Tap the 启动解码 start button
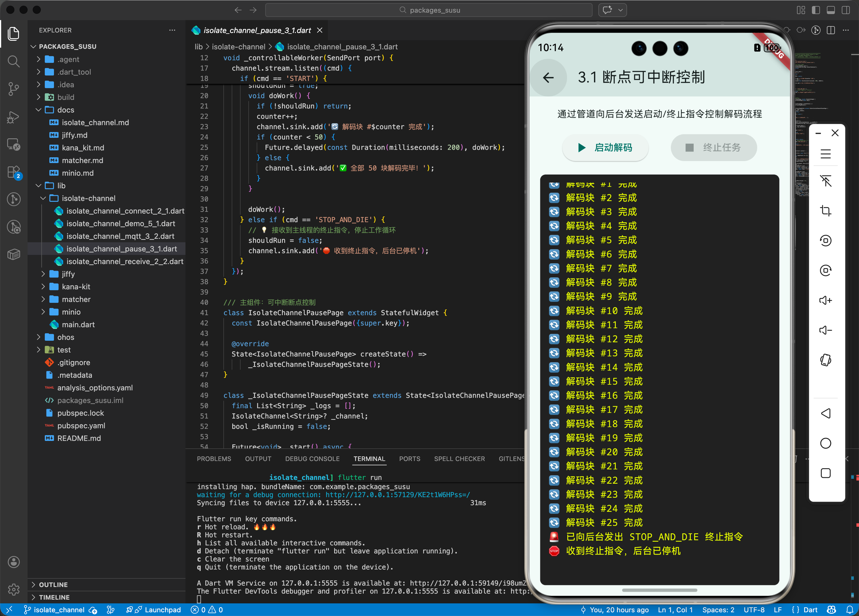859x616 pixels. tap(605, 147)
